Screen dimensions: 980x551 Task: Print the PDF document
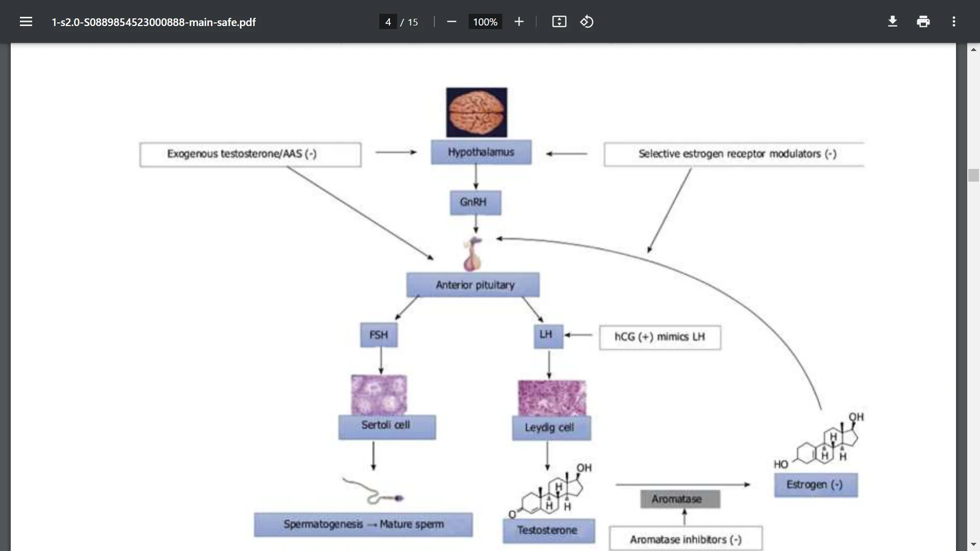[923, 21]
